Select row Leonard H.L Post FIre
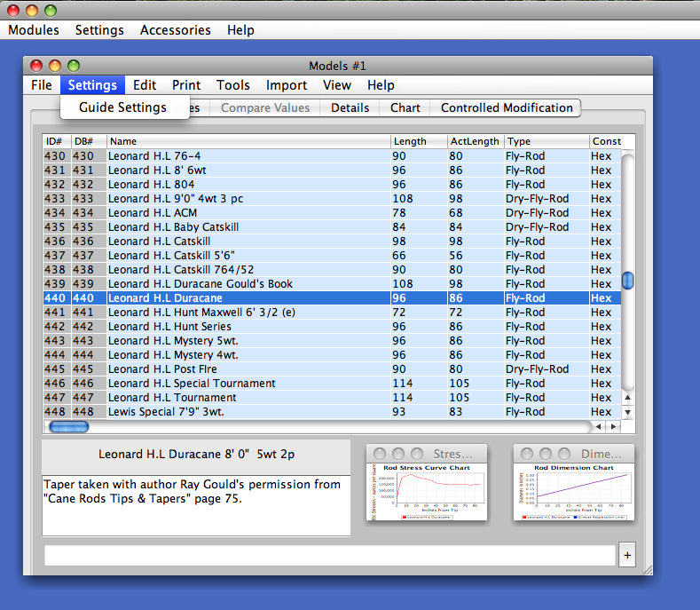Viewport: 700px width, 610px height. click(332, 369)
